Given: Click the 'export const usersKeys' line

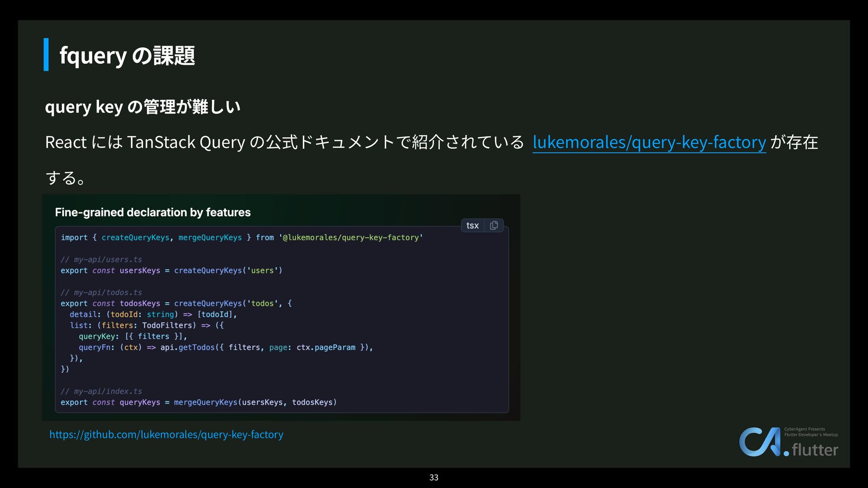Looking at the screenshot, I should [171, 270].
